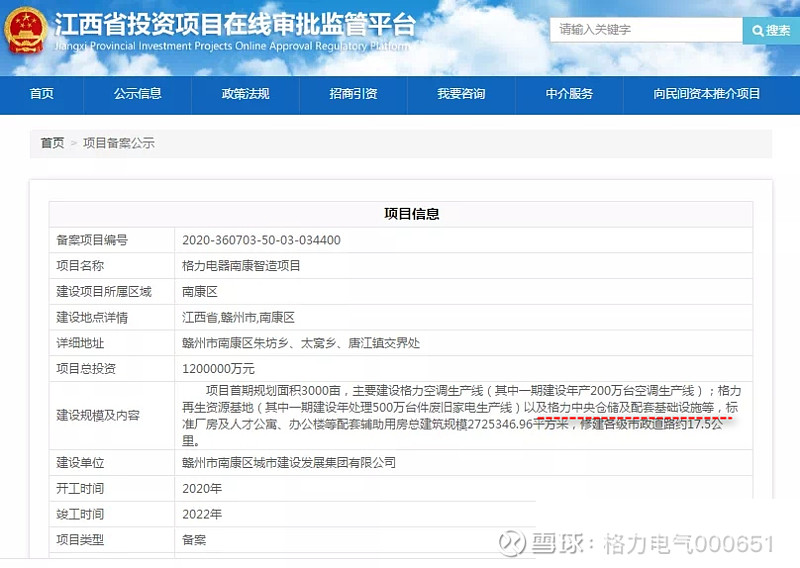Open 我要咨询 menu item
The image size is (800, 568).
tap(461, 94)
